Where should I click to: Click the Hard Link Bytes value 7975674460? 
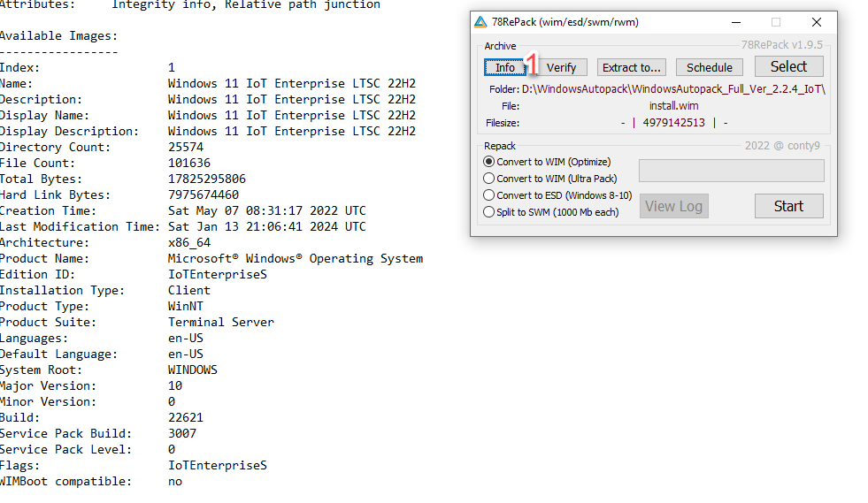tap(204, 195)
